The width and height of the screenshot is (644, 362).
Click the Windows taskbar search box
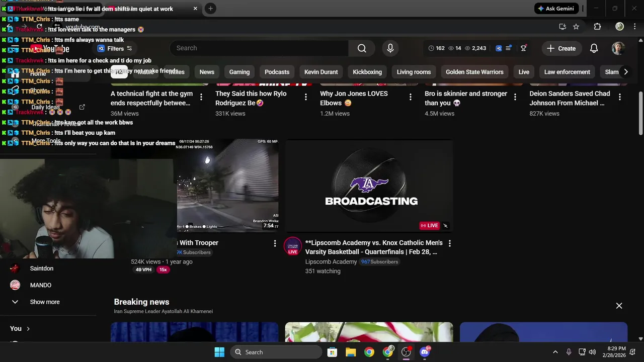276,352
